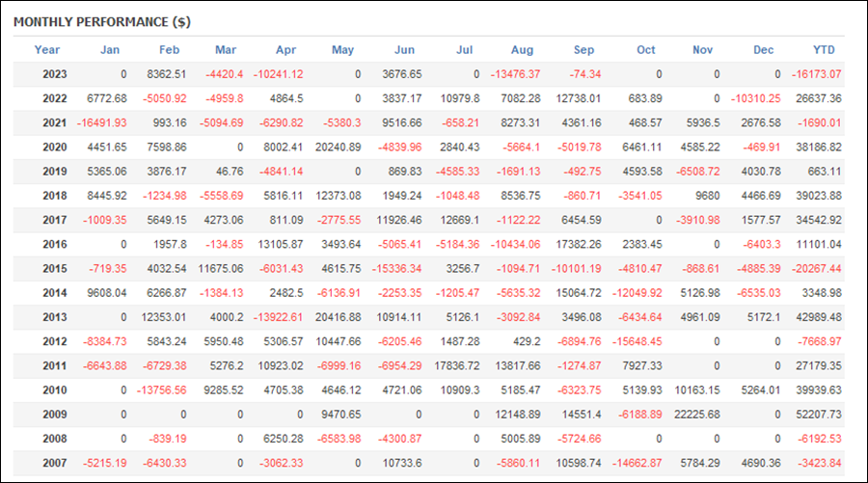Viewport: 868px width, 483px height.
Task: Click 2009 November value 22225.68
Action: point(697,415)
